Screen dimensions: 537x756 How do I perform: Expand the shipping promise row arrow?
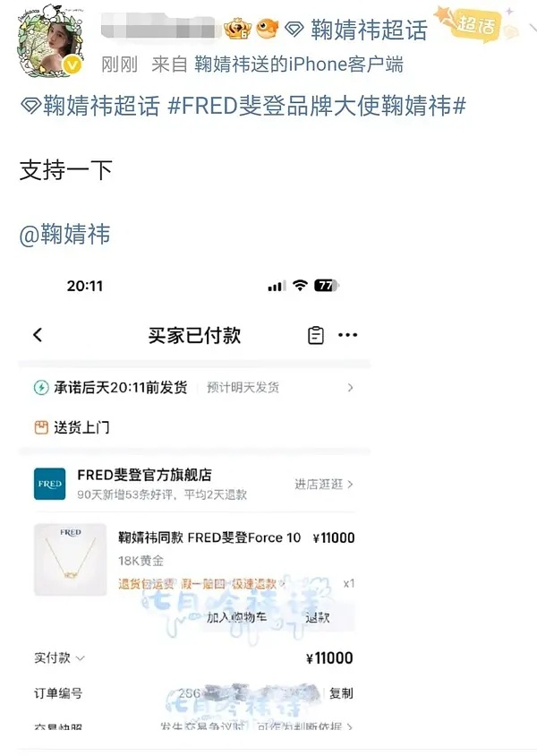tap(350, 388)
